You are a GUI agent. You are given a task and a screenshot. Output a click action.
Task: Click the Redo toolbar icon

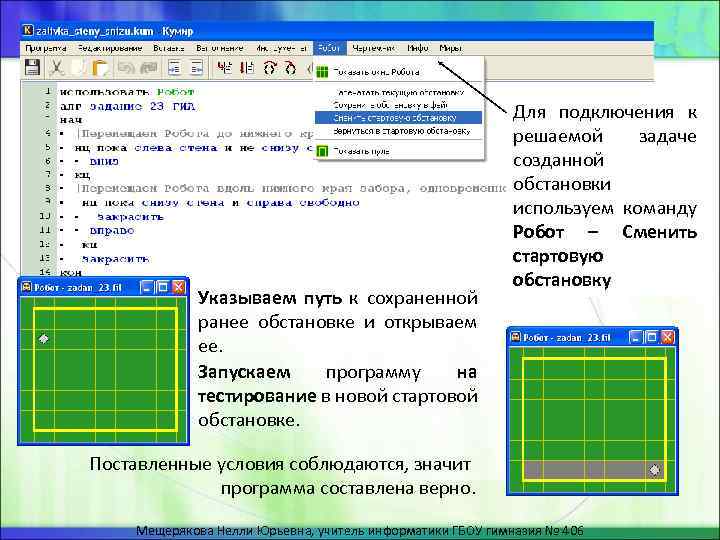[149, 68]
